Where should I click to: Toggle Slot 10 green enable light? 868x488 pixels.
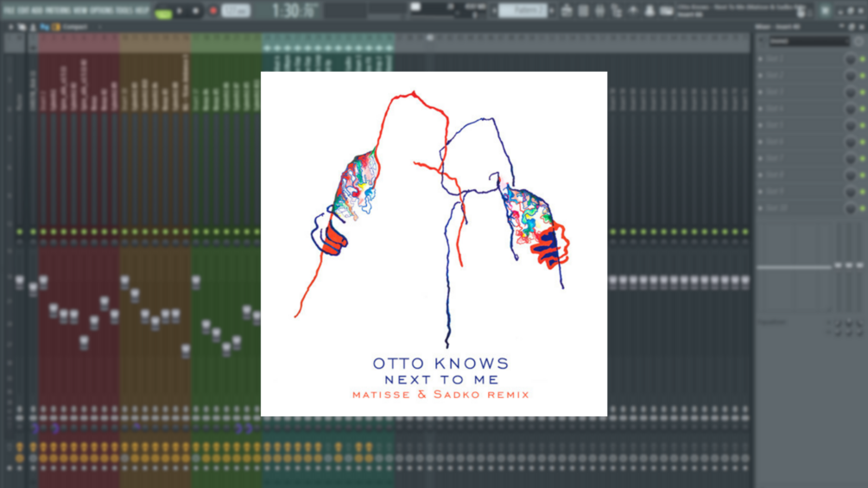[863, 209]
